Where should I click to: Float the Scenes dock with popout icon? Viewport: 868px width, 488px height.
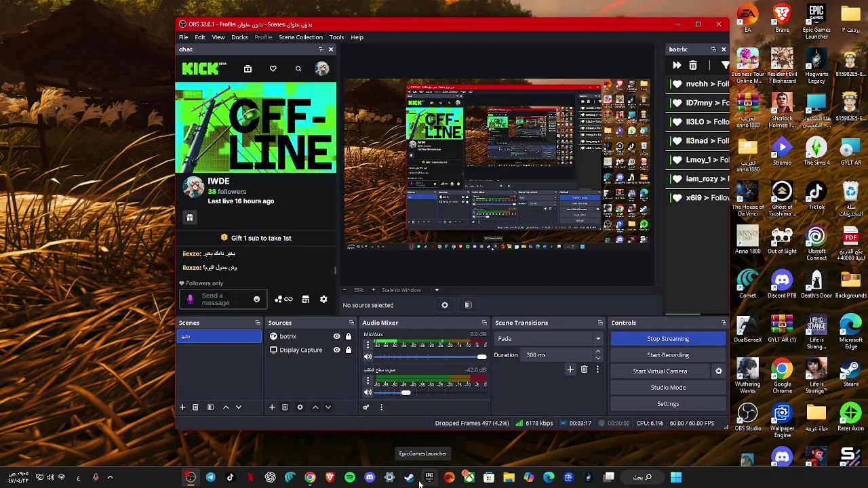click(x=257, y=323)
